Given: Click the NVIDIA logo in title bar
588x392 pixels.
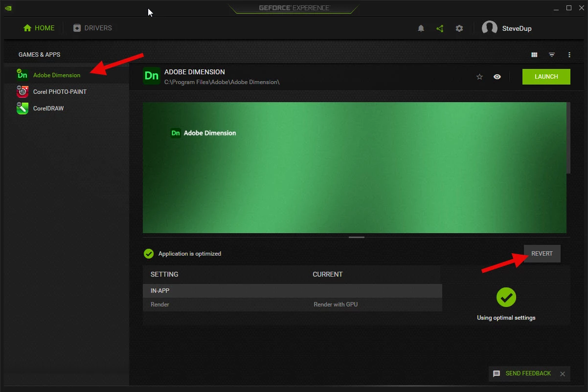Looking at the screenshot, I should click(x=8, y=8).
